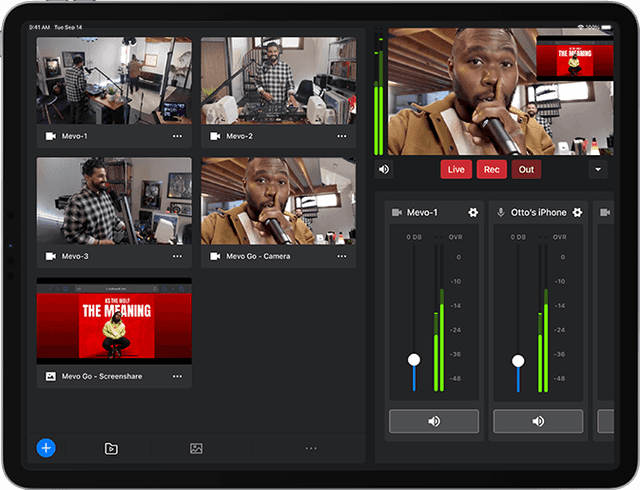Click the Mevo-1 volume fader knob

[x=414, y=359]
